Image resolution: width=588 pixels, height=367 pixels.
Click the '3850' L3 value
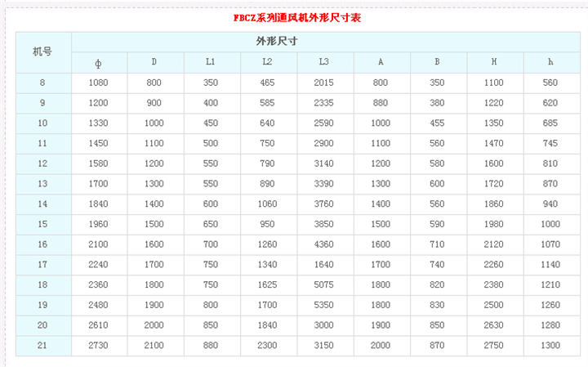point(323,225)
